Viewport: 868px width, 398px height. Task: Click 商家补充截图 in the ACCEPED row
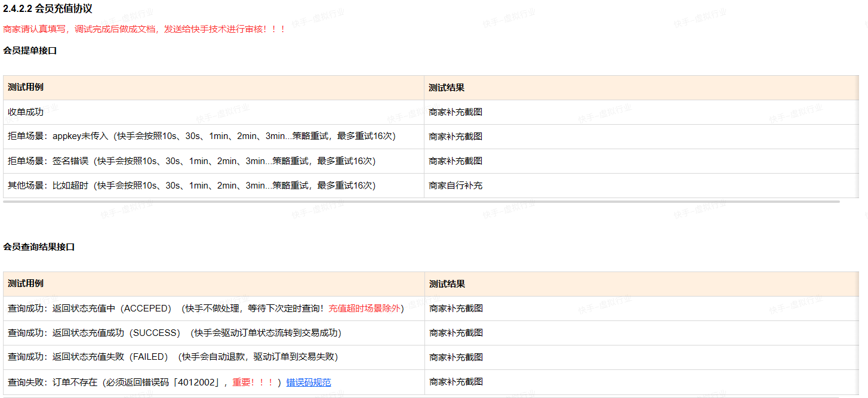456,308
